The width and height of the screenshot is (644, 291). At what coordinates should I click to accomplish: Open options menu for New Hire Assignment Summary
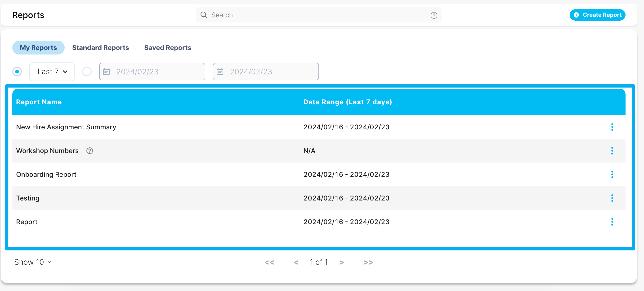tap(612, 127)
